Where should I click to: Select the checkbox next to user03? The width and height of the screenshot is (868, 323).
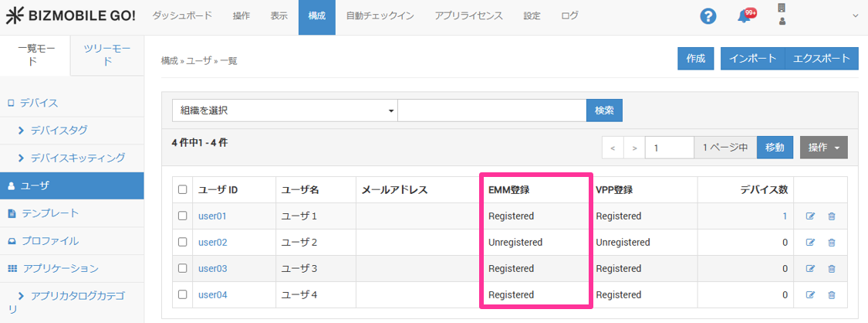[x=183, y=269]
